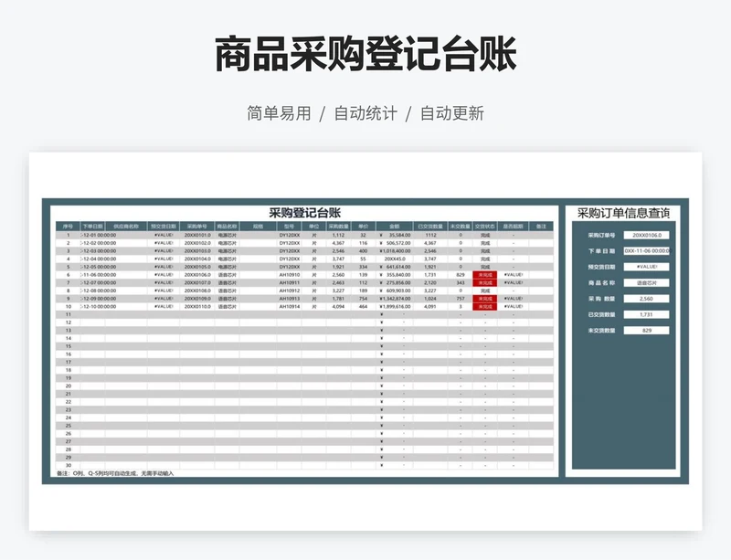
Task: Click undelivered quantity cell 757
Action: (x=461, y=299)
